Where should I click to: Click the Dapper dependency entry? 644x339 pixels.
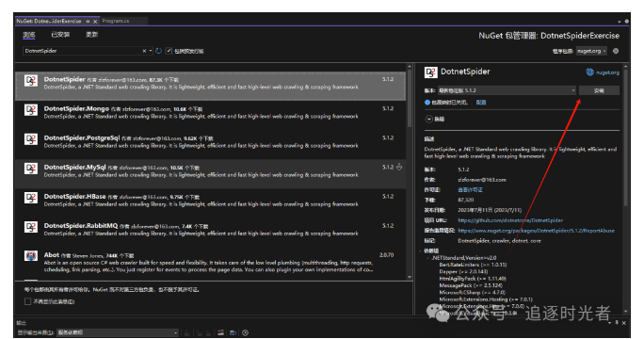click(x=463, y=271)
